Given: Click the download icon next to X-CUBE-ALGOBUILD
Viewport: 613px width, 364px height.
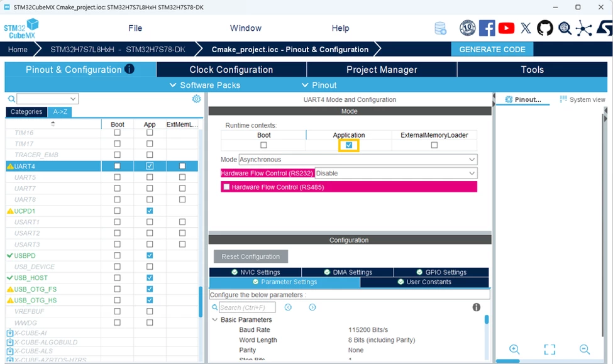Looking at the screenshot, I should pos(10,342).
